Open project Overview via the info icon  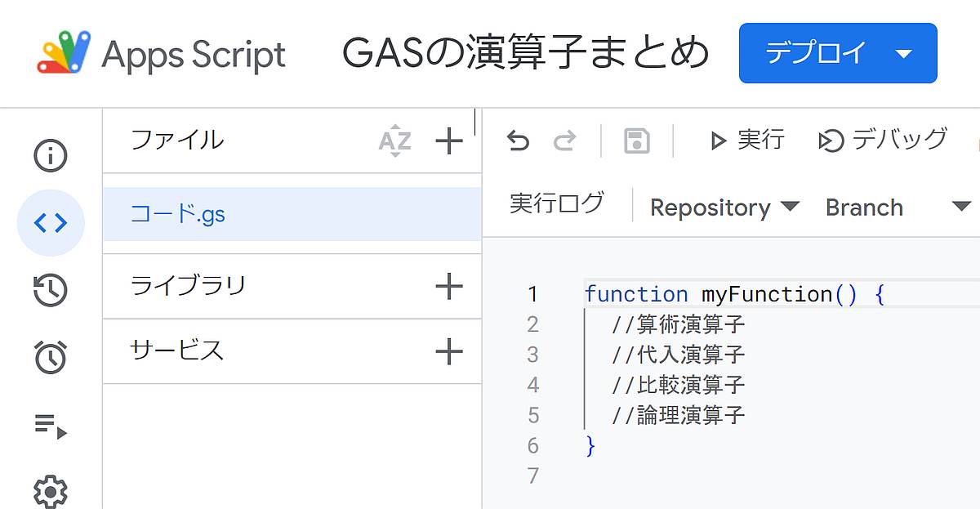point(51,155)
